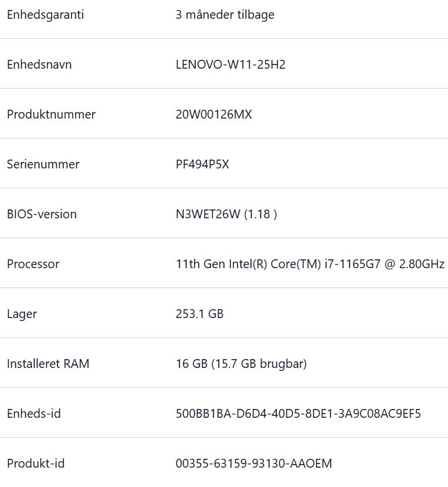Click the Lager label

(x=22, y=314)
